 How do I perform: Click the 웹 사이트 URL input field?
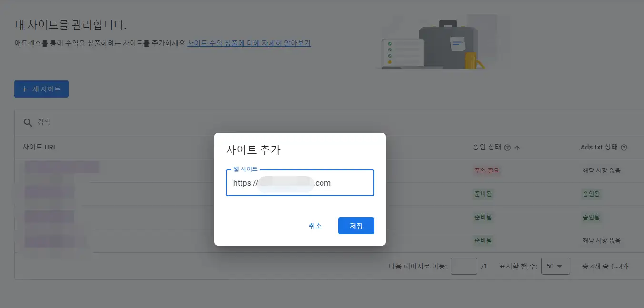point(300,183)
